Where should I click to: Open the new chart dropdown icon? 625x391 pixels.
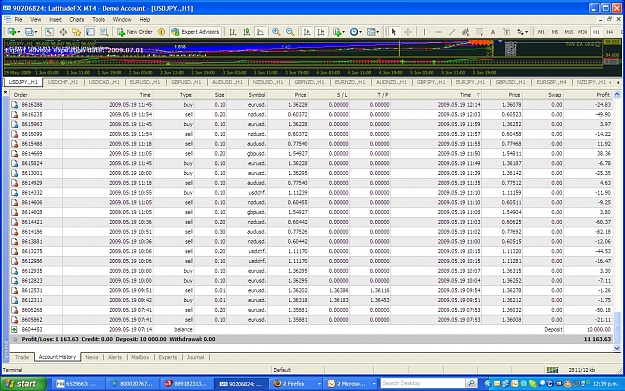[x=13, y=32]
